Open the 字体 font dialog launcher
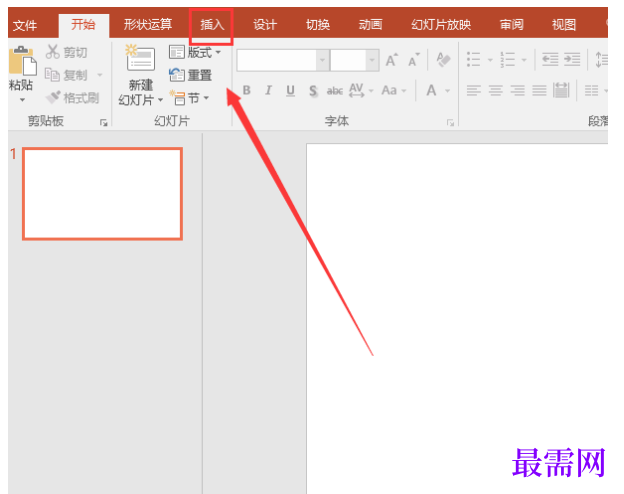This screenshot has width=624, height=494. (x=450, y=123)
